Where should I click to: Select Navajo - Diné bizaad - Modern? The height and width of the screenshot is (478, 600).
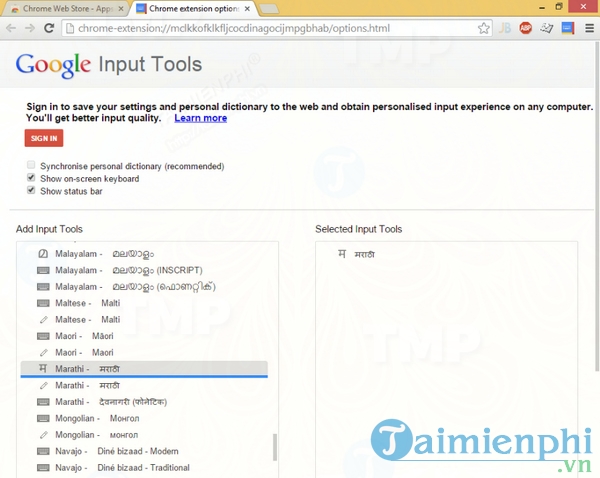point(117,451)
